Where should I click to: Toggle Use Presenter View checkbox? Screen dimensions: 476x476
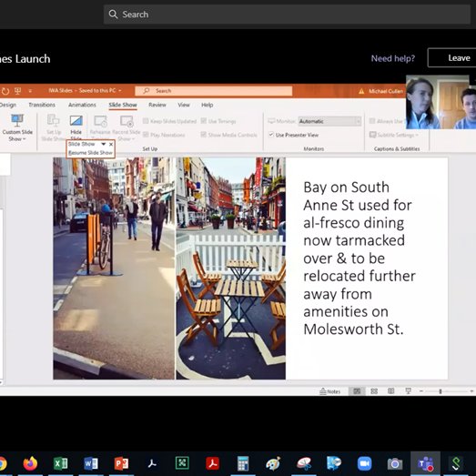(271, 135)
